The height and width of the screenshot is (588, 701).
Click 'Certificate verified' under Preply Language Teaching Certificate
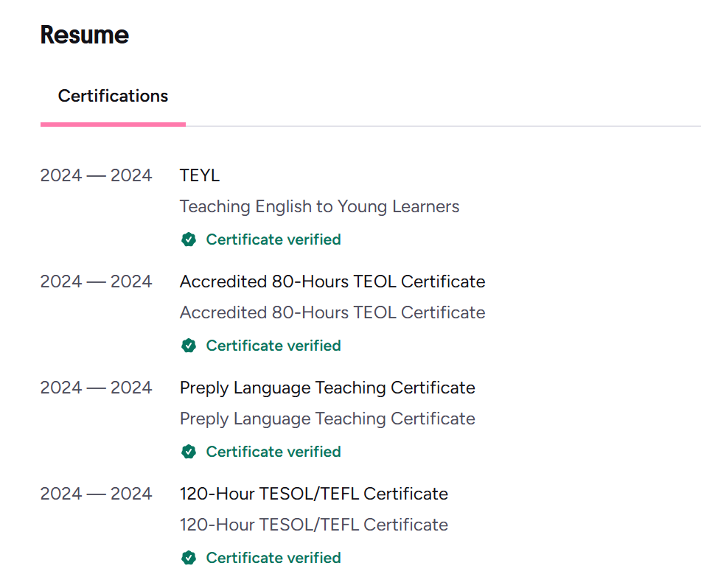coord(273,452)
